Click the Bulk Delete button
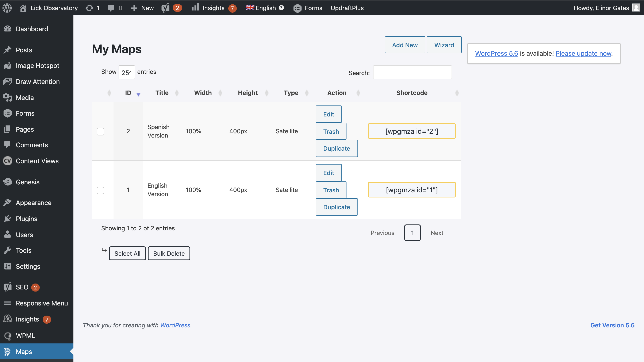The image size is (644, 362). pos(169,253)
